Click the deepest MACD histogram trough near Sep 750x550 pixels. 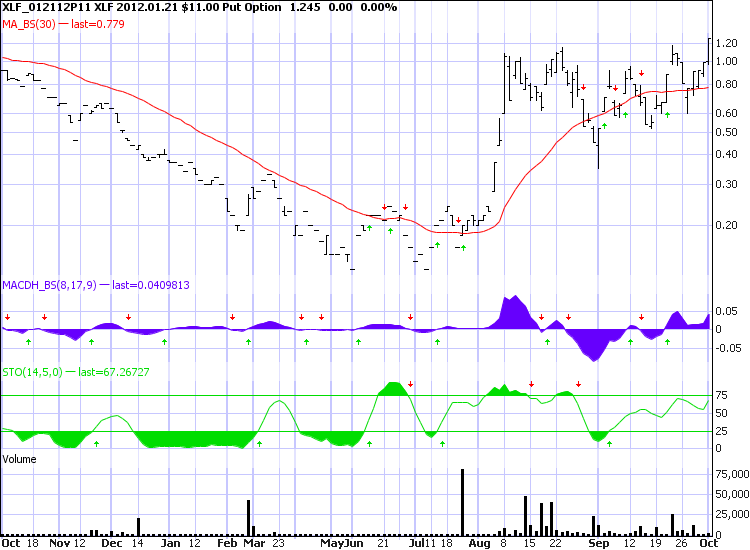pos(594,359)
